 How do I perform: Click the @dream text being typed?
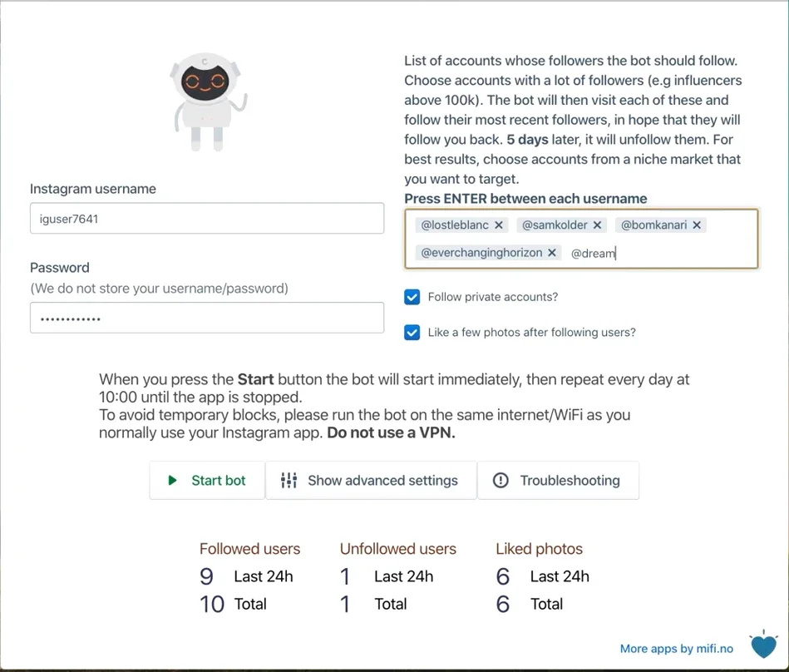coord(593,253)
